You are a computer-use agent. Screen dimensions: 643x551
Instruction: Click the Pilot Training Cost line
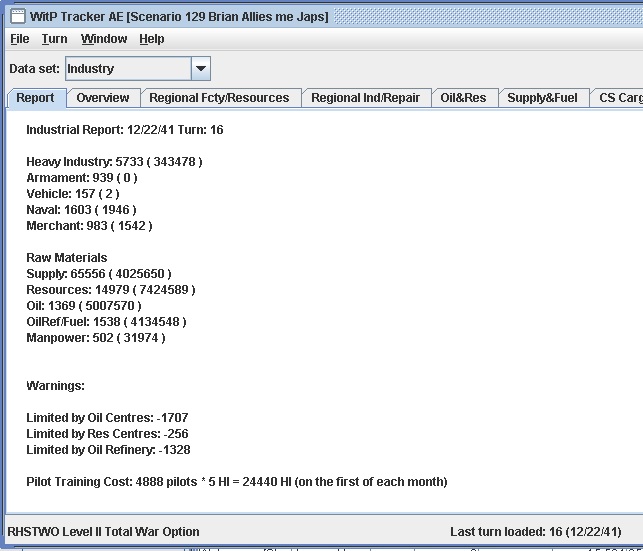coord(237,482)
